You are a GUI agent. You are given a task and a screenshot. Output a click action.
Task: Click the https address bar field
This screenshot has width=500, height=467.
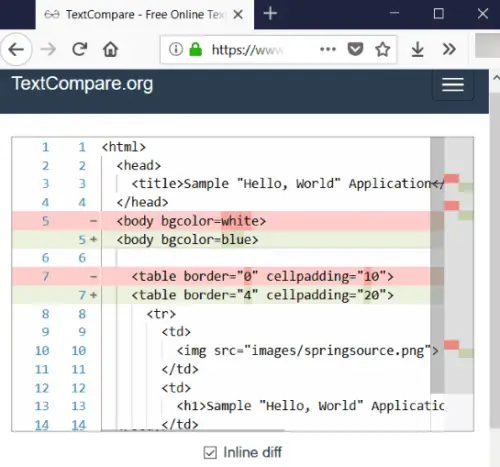click(247, 49)
